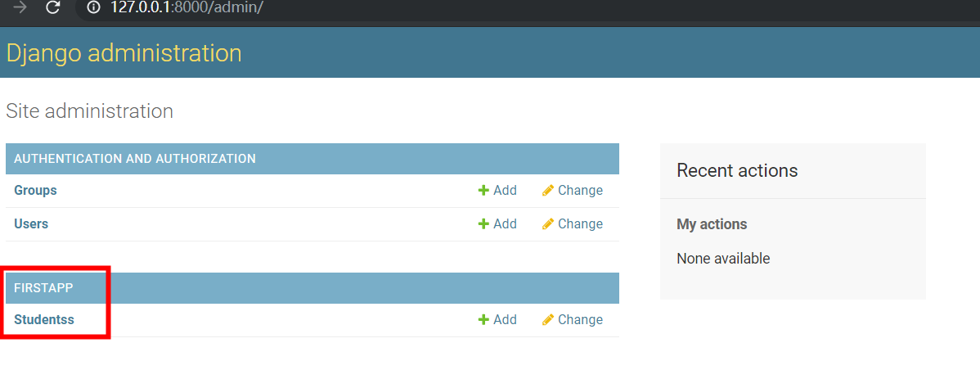Open the Groups model list
This screenshot has width=980, height=370.
coord(36,190)
